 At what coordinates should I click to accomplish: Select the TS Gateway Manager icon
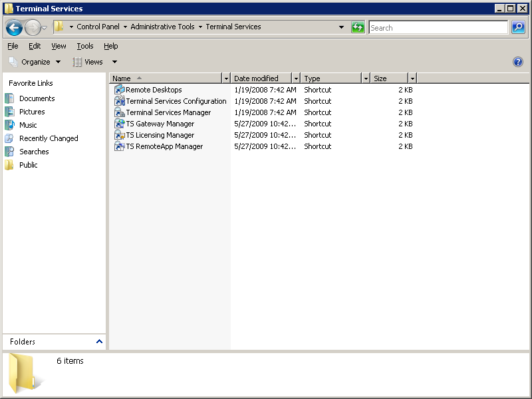click(120, 124)
